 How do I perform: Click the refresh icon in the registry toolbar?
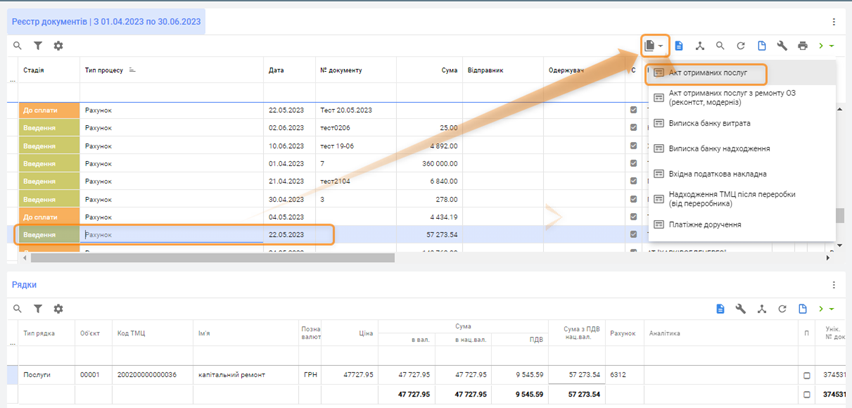coord(741,46)
